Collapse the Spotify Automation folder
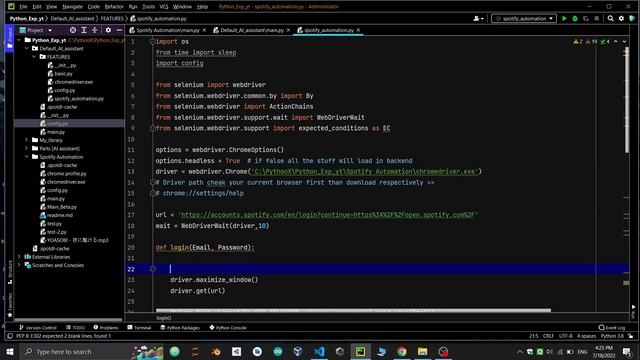The image size is (640, 360). (27, 157)
